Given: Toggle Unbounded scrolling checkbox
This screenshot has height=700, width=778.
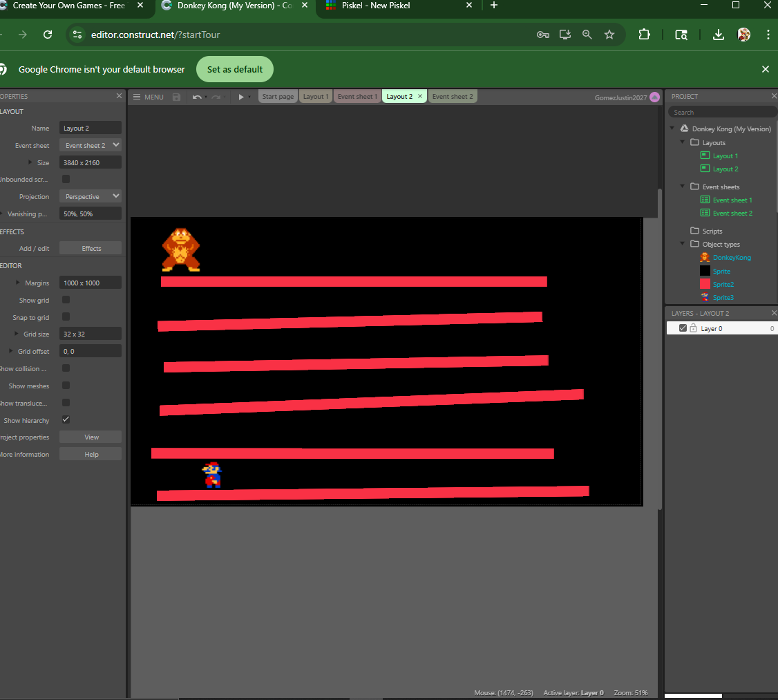Looking at the screenshot, I should 66,179.
